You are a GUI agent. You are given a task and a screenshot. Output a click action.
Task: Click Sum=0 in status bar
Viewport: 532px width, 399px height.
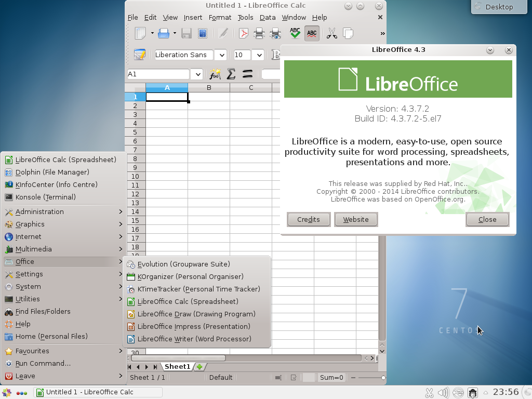(331, 378)
